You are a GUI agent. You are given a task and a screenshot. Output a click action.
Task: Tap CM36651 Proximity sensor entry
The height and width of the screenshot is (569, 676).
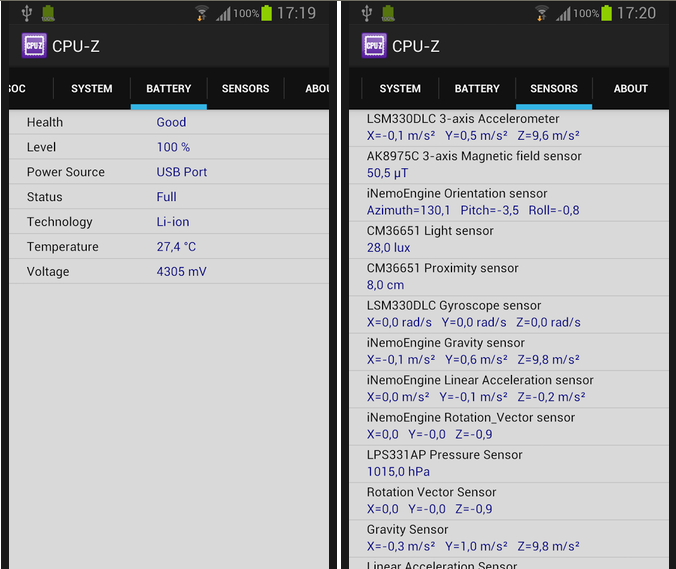(x=509, y=277)
